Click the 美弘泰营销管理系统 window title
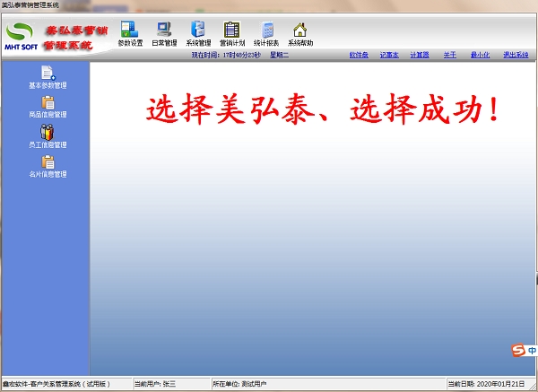538x392 pixels. (30, 5)
